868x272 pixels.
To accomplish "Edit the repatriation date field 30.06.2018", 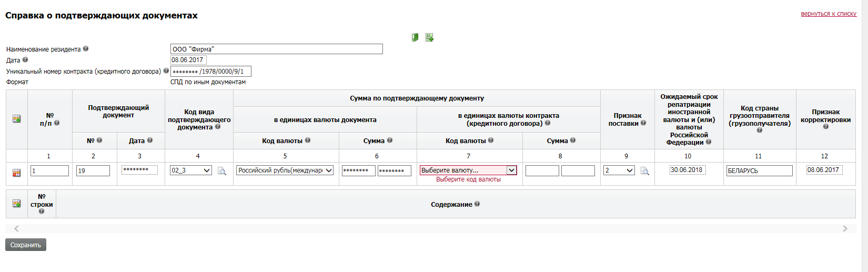I will point(688,170).
